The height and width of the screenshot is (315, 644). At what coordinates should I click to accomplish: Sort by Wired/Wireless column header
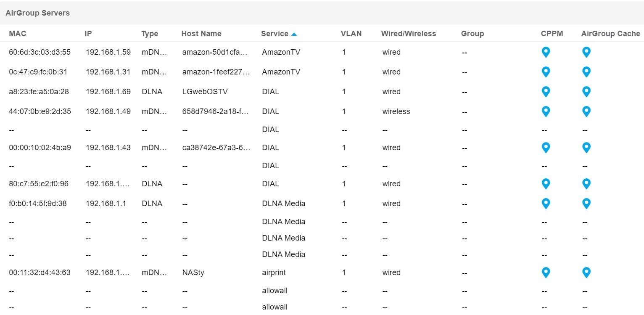(x=409, y=34)
